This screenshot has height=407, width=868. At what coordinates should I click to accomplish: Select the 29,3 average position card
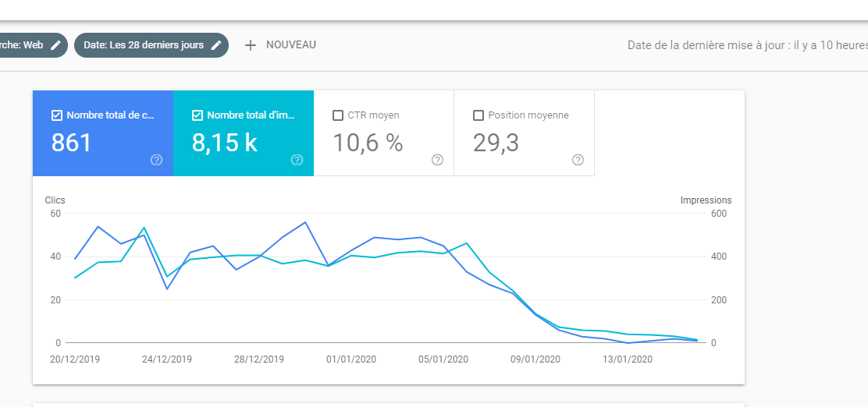coord(525,133)
